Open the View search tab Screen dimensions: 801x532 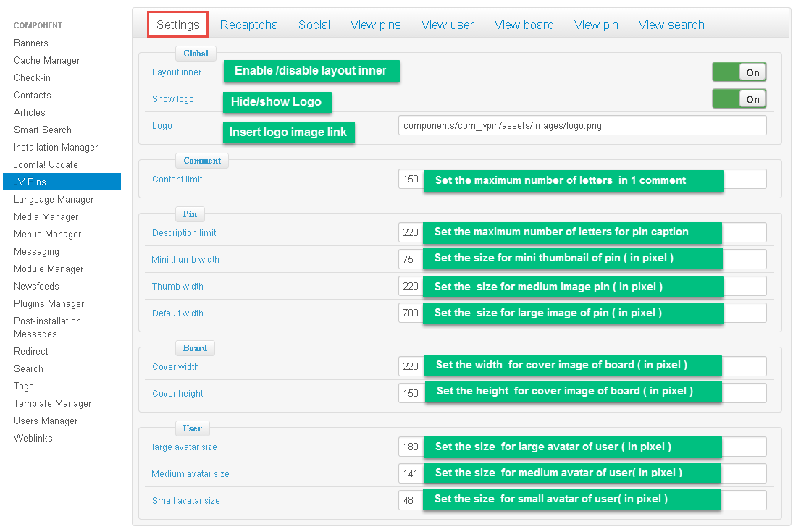[671, 25]
